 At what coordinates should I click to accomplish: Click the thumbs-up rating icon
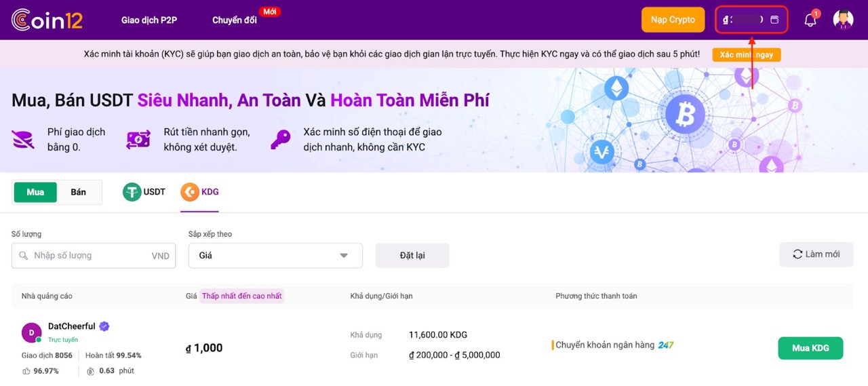(x=26, y=371)
